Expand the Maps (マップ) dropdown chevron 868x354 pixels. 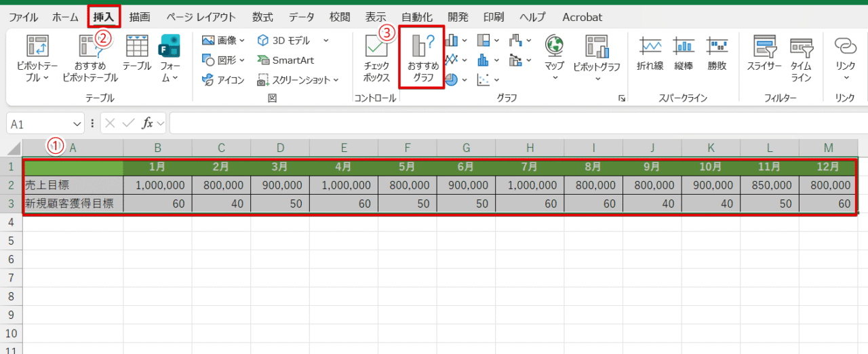pos(555,78)
